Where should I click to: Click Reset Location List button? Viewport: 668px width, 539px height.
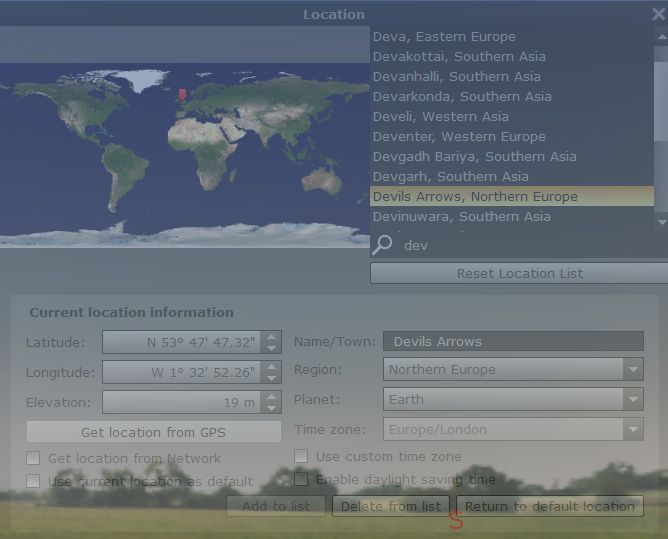point(519,273)
